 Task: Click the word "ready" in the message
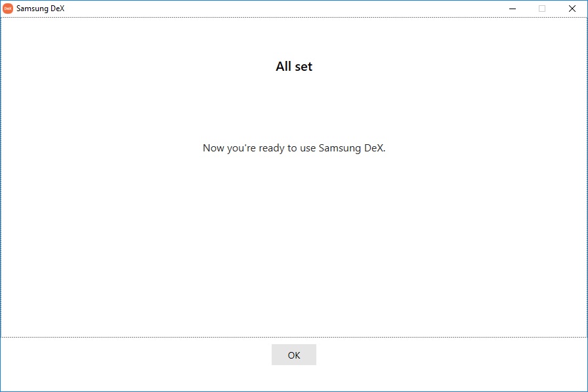click(272, 148)
